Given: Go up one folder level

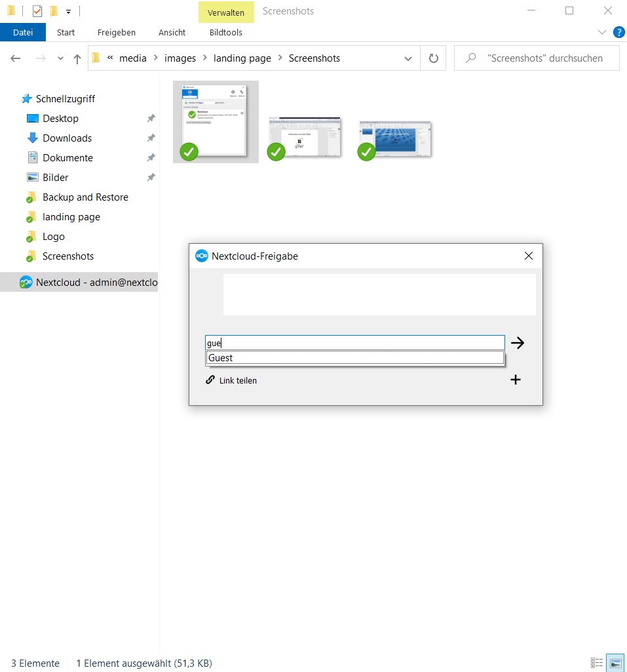Looking at the screenshot, I should [x=77, y=58].
